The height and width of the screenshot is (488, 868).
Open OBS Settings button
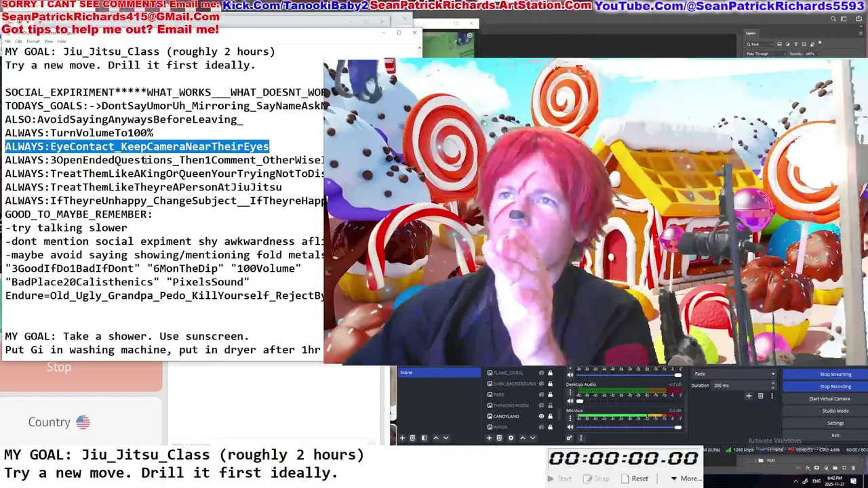click(x=825, y=423)
